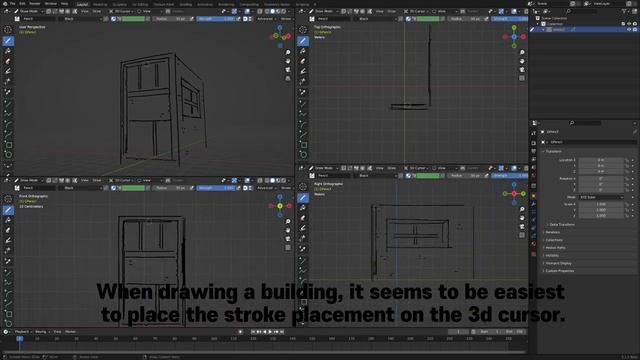Open the timeline Marker menu
This screenshot has width=640, height=360.
click(x=71, y=332)
